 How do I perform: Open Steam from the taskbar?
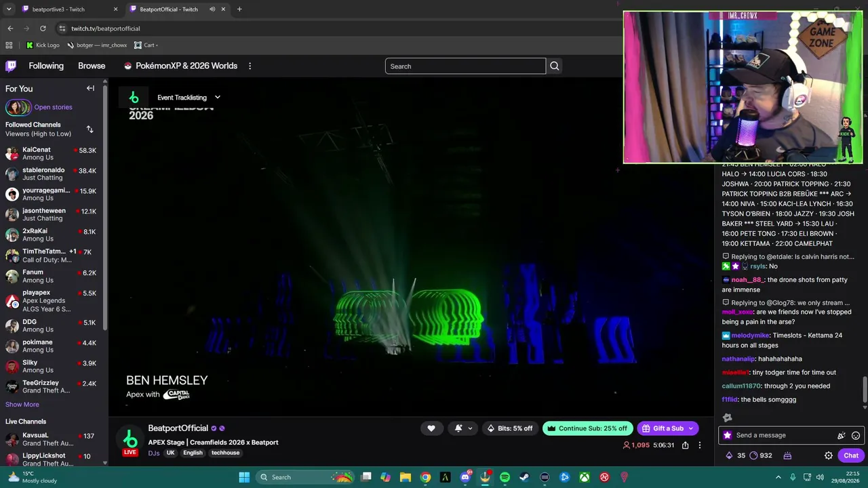[524, 477]
